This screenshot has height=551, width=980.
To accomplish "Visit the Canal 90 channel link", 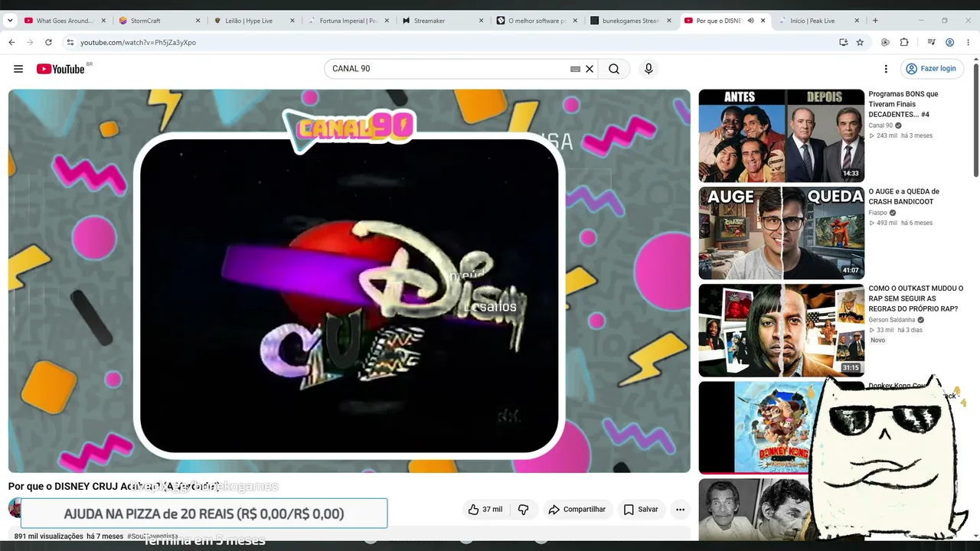I will tap(880, 126).
